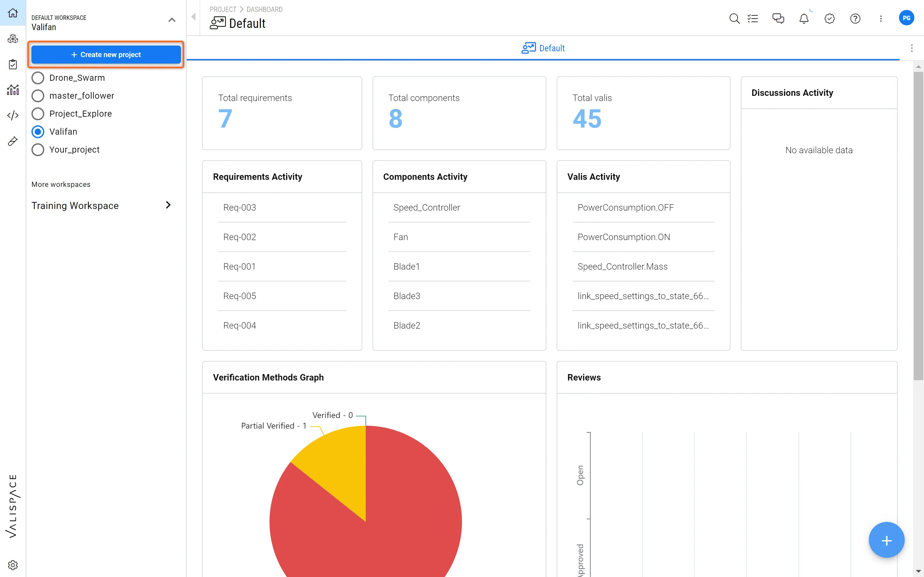924x577 pixels.
Task: Open the clipboard checklist module icon
Action: point(13,64)
